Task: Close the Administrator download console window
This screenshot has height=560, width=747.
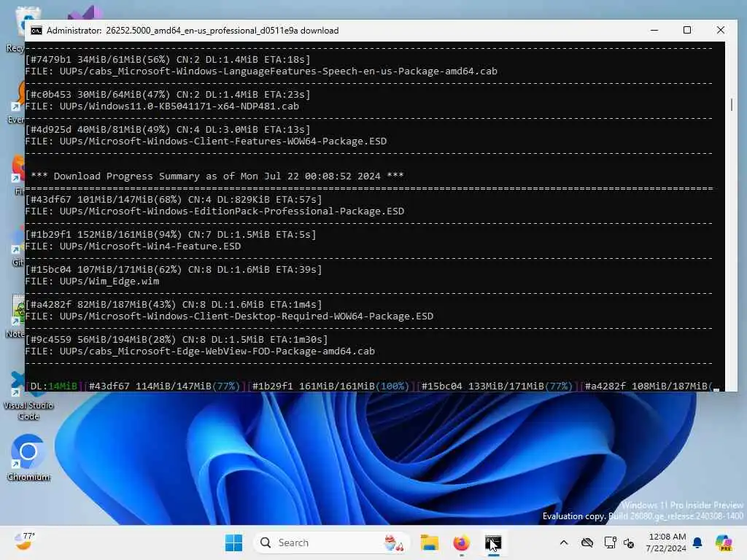Action: (x=720, y=30)
